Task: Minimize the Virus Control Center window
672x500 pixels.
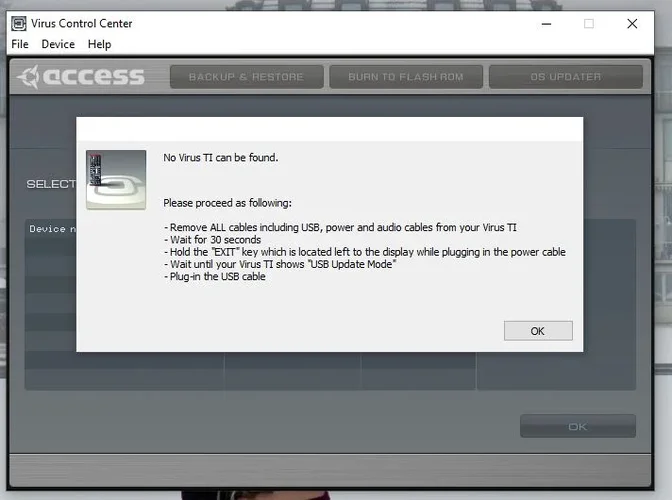Action: (x=546, y=24)
